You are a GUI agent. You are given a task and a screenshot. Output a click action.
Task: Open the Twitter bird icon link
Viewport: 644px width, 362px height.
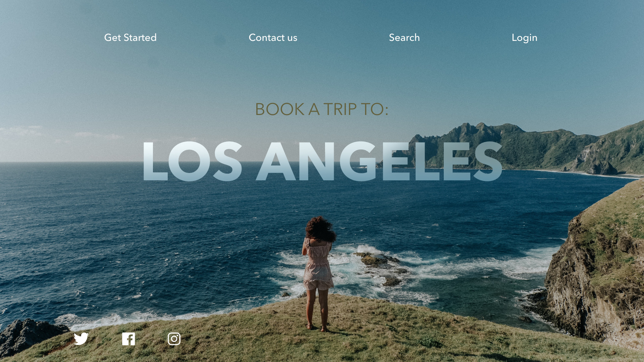(x=81, y=339)
